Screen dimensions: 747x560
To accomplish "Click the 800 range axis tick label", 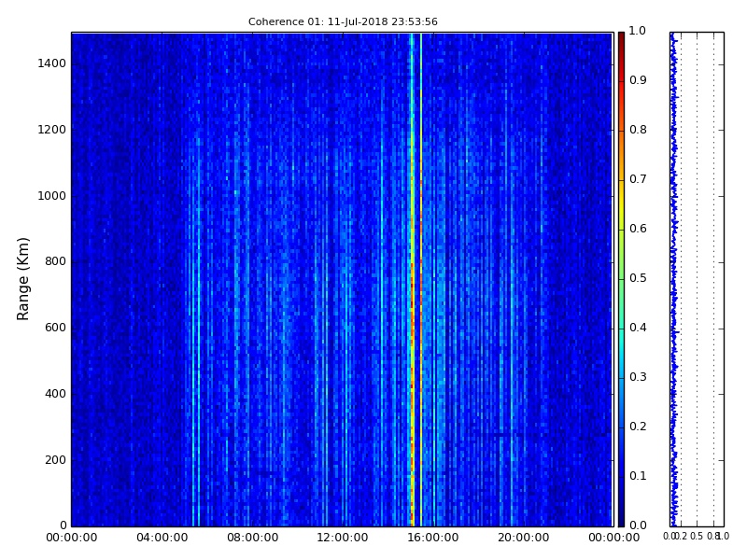I will coord(55,261).
